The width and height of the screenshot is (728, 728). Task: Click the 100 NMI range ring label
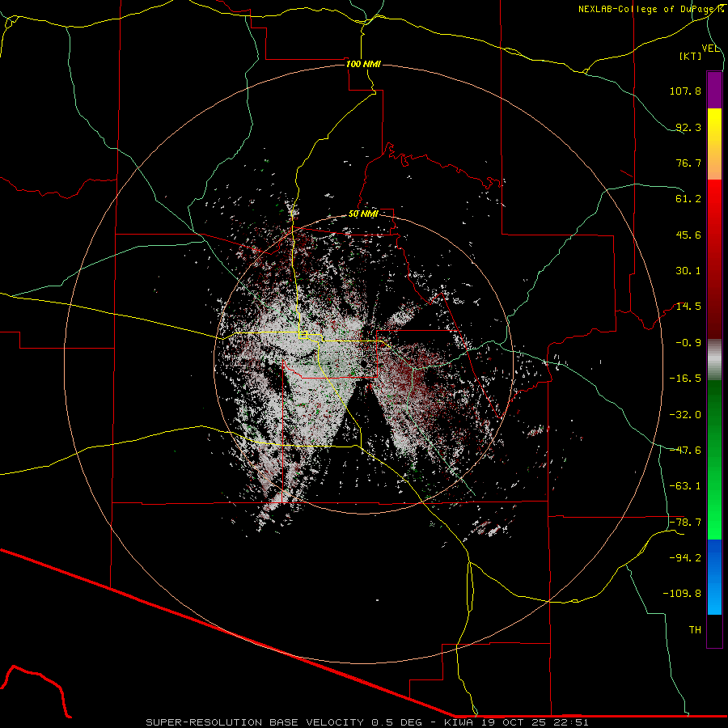tap(363, 64)
